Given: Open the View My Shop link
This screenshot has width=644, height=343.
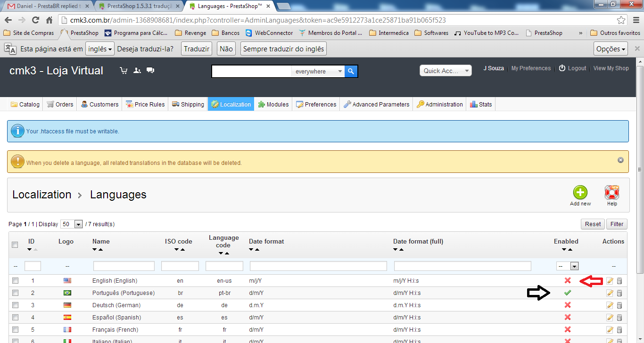Looking at the screenshot, I should pos(611,68).
